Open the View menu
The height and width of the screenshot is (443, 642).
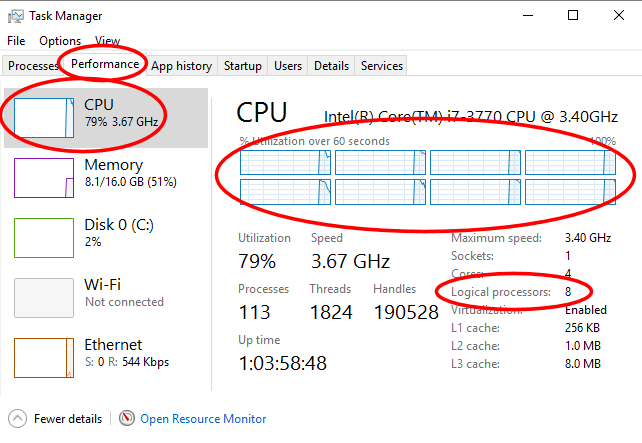[107, 41]
